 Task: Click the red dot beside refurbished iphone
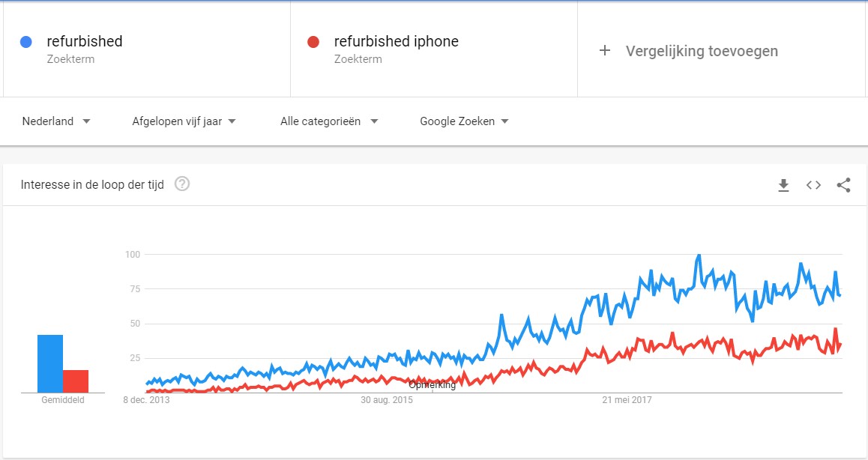coord(314,42)
